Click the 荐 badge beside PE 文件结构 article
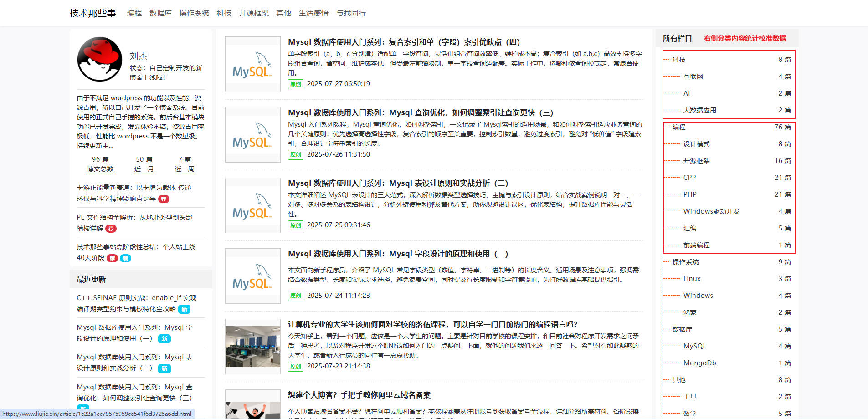This screenshot has height=419, width=868. pyautogui.click(x=111, y=229)
